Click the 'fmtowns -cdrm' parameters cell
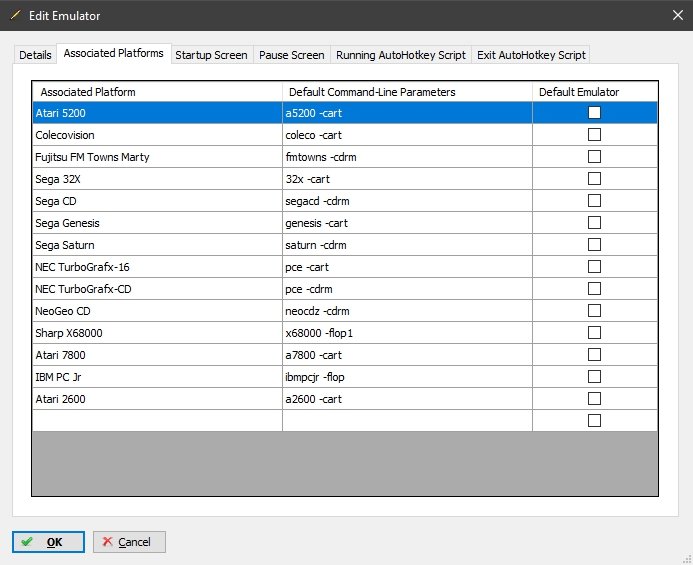This screenshot has height=565, width=693. click(407, 157)
